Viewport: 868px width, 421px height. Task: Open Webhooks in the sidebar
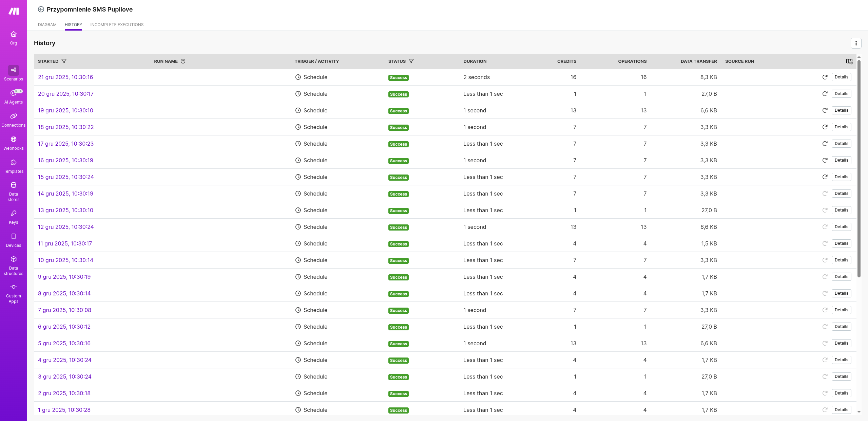tap(14, 143)
